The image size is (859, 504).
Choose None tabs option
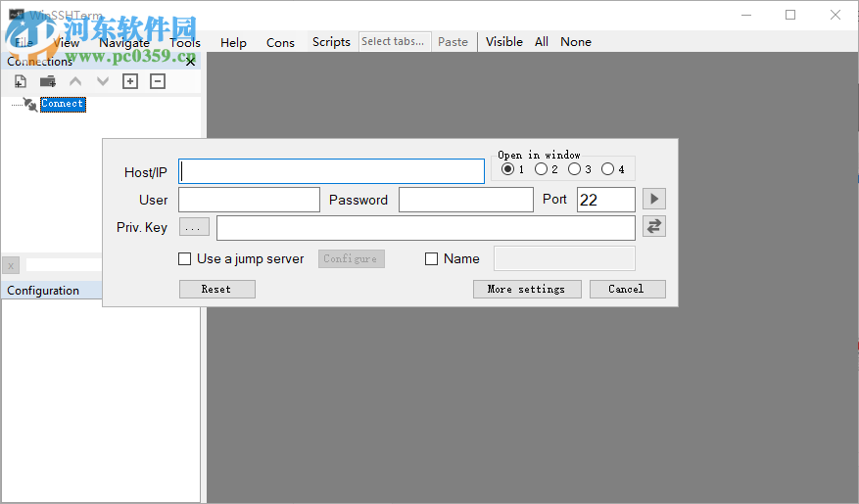[576, 41]
